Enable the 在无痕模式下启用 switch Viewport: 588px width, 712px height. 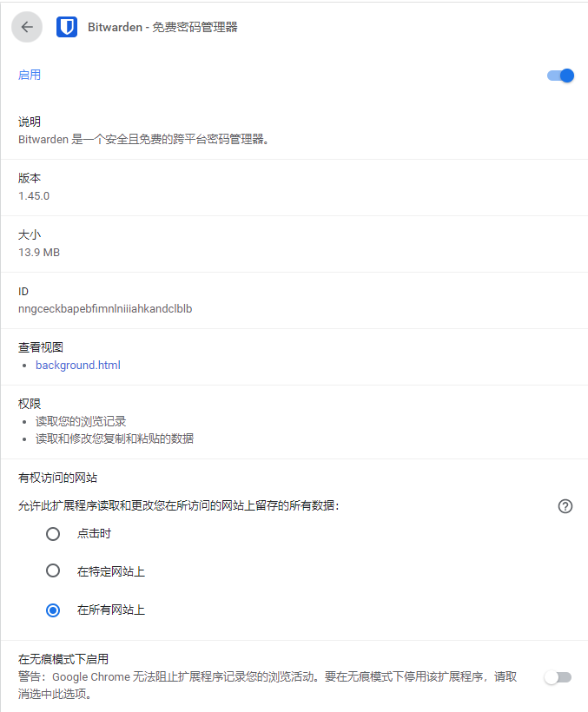558,677
